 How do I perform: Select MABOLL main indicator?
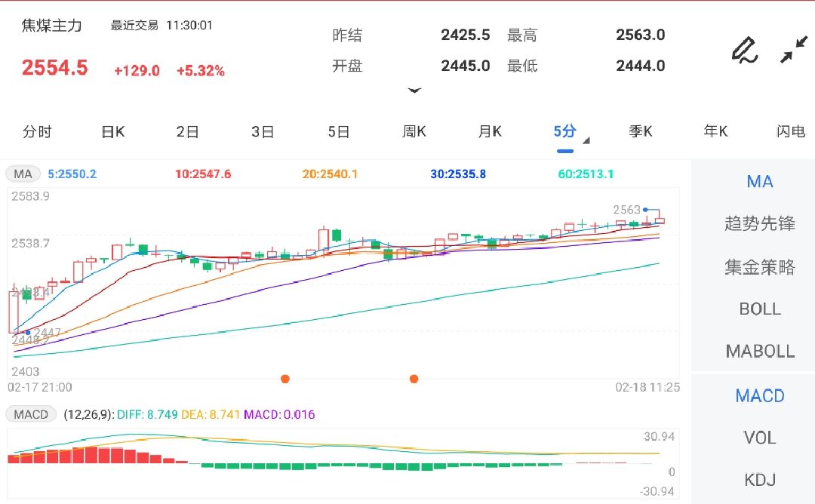[759, 352]
